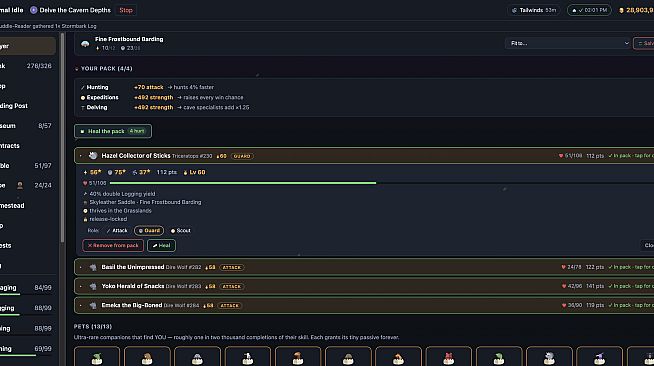654x366 pixels.
Task: Open the sidebar item showing 278/326
Action: click(28, 66)
